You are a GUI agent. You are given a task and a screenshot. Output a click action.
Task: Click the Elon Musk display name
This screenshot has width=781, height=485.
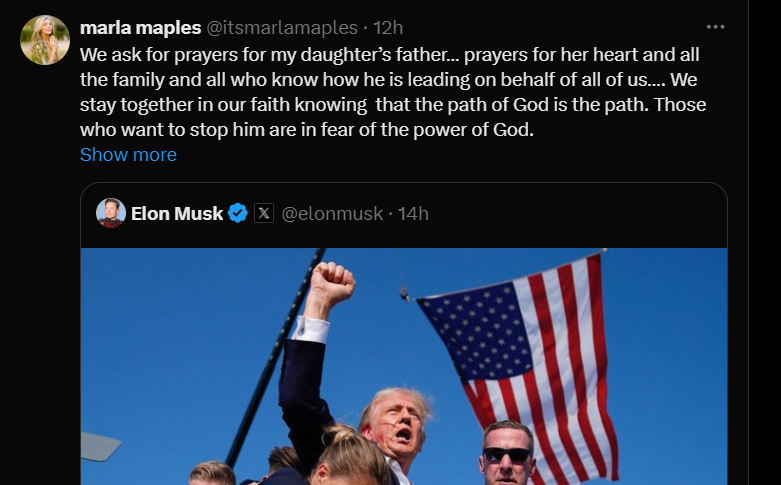tap(177, 213)
